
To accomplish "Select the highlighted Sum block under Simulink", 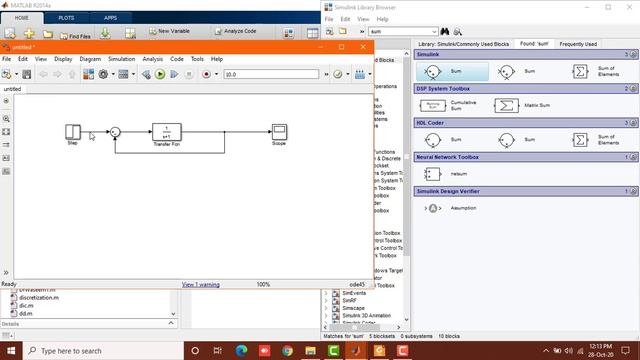I will click(x=452, y=71).
